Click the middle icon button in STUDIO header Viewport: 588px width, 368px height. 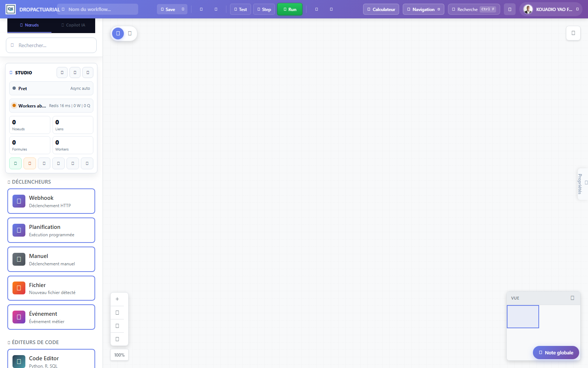coord(75,72)
